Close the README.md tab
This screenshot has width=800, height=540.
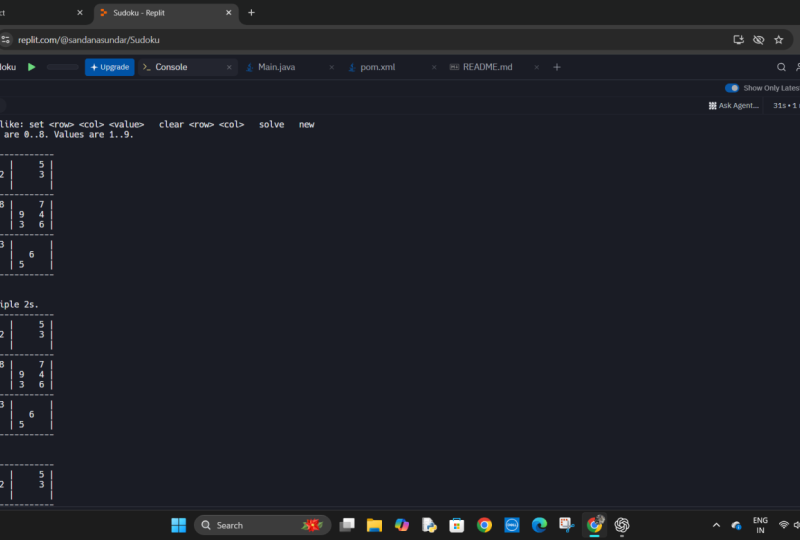click(537, 67)
